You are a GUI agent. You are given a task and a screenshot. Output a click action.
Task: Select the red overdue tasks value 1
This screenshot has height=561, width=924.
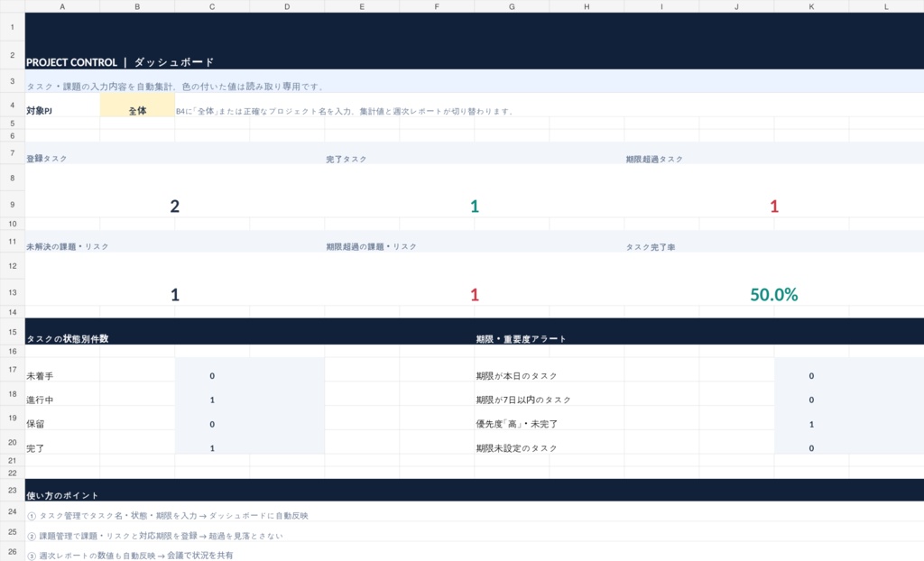coord(774,207)
